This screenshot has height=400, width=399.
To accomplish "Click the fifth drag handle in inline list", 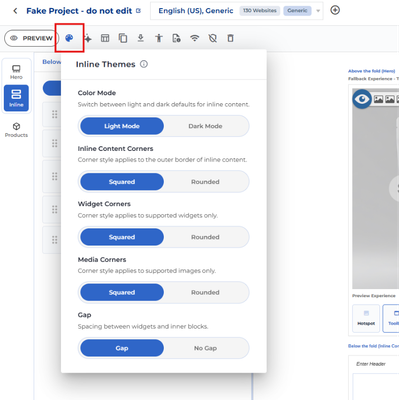I will click(55, 240).
